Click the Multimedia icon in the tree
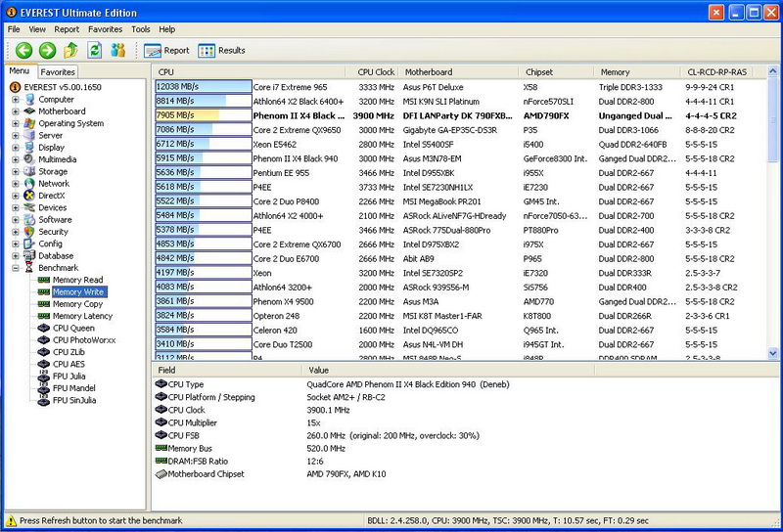This screenshot has width=783, height=532. tap(30, 159)
